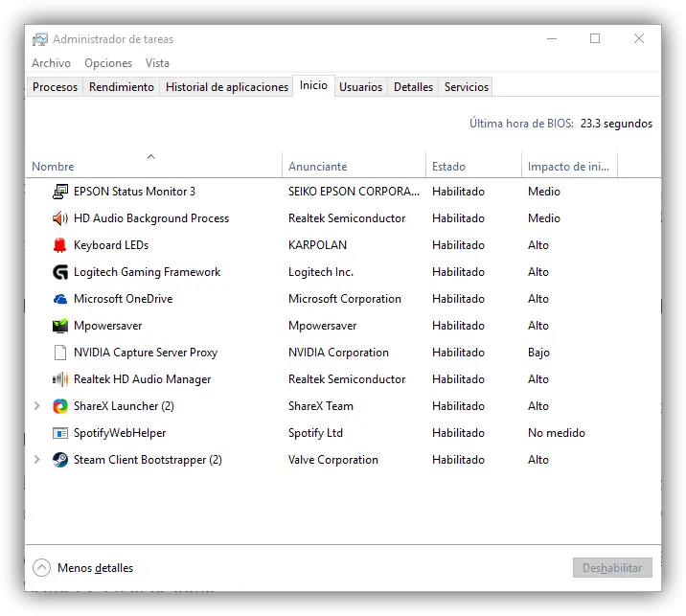Click the red Keyboard LEDs icon
This screenshot has height=616, width=686.
(x=60, y=245)
